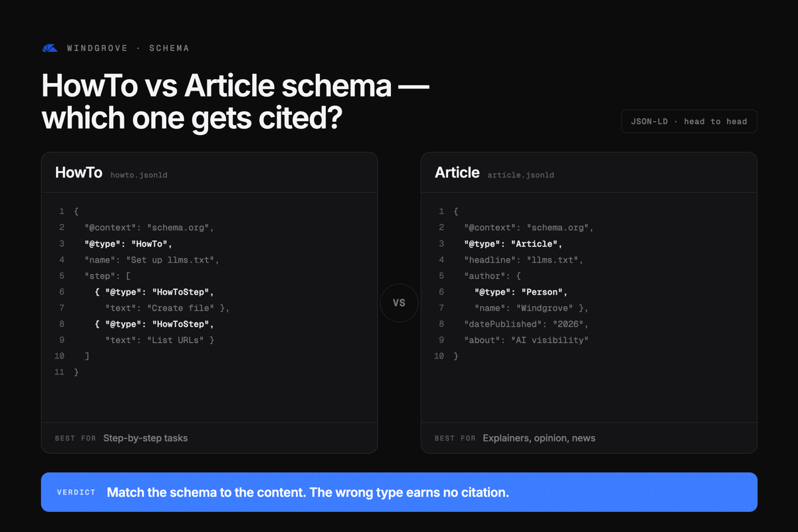The image size is (798, 532).
Task: Click the blue VERDICT banner label
Action: pos(75,493)
